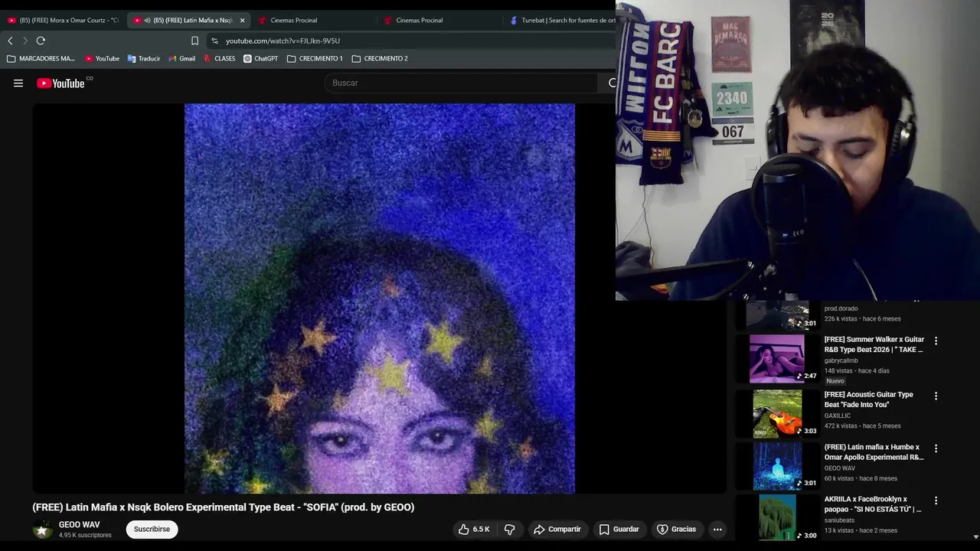Click the address bar URL
980x551 pixels.
pos(283,41)
